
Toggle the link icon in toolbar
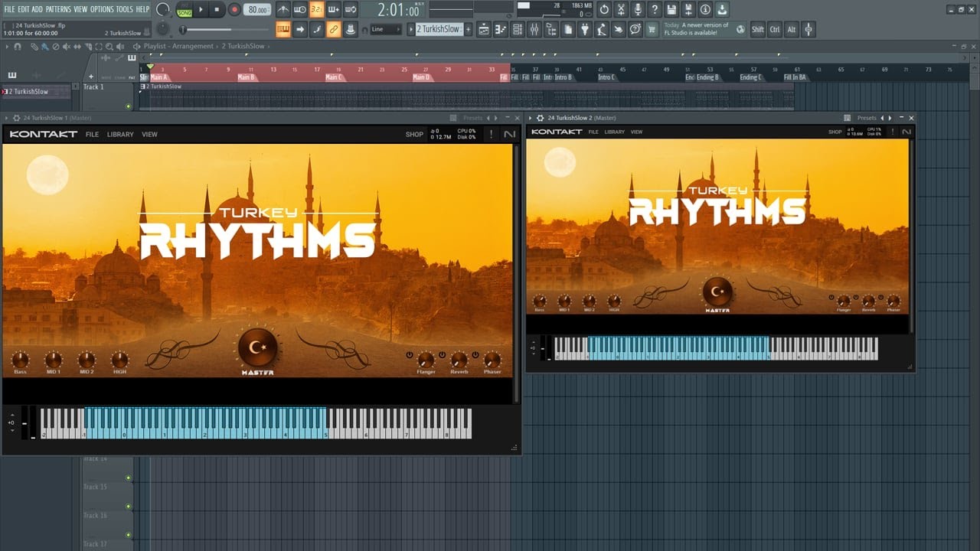334,29
